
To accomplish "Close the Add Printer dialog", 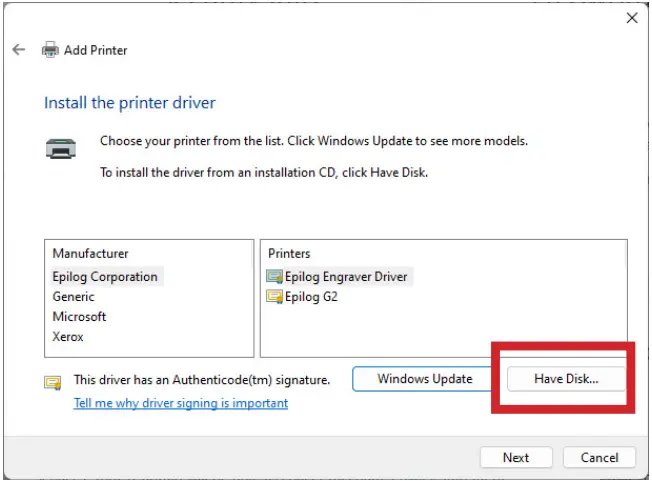I will click(632, 18).
